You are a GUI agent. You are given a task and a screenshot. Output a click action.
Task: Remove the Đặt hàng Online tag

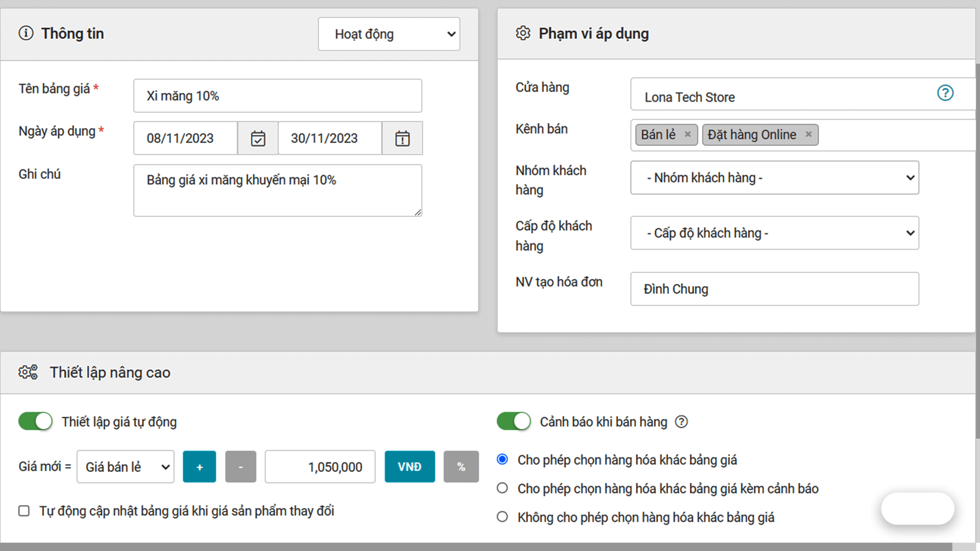pos(809,134)
